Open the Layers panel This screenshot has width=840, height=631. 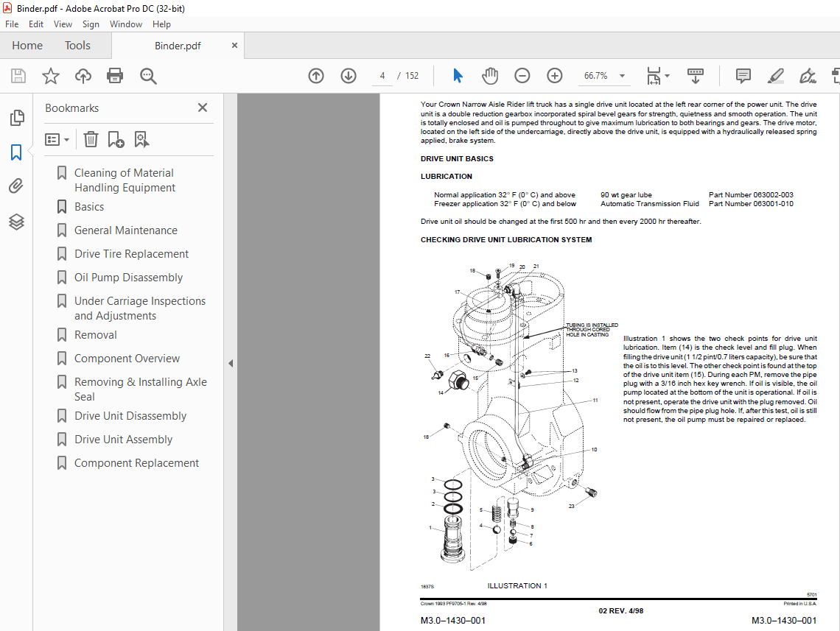(x=16, y=222)
